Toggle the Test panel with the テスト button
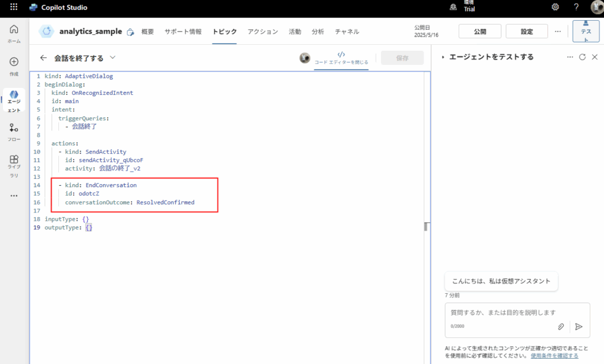The image size is (604, 364). [x=586, y=31]
